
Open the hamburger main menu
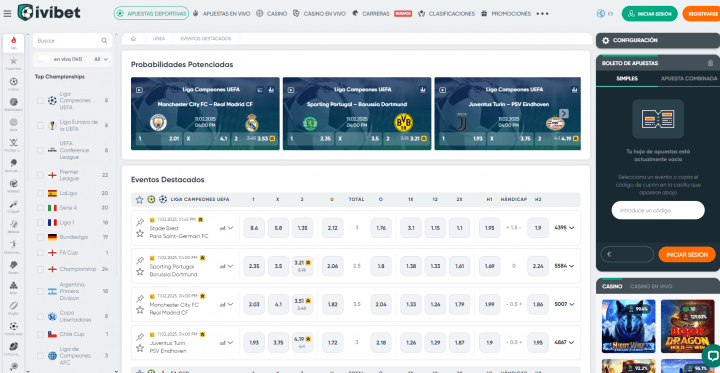(7, 13)
